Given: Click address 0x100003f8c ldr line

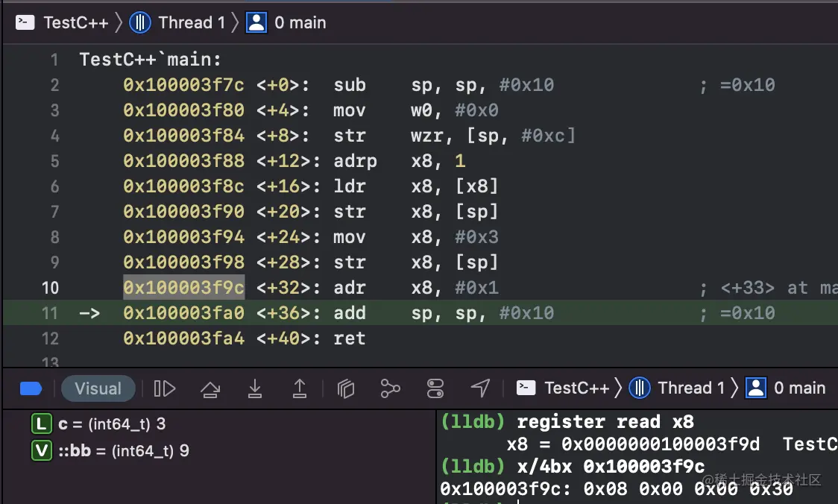Looking at the screenshot, I should pyautogui.click(x=184, y=186).
